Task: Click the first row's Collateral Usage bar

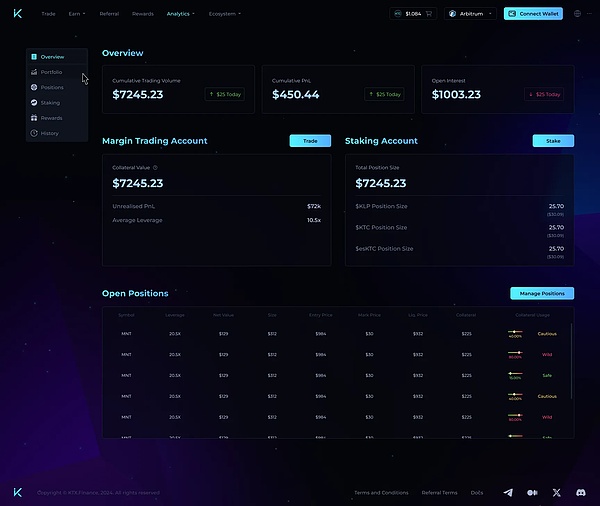Action: pyautogui.click(x=516, y=333)
